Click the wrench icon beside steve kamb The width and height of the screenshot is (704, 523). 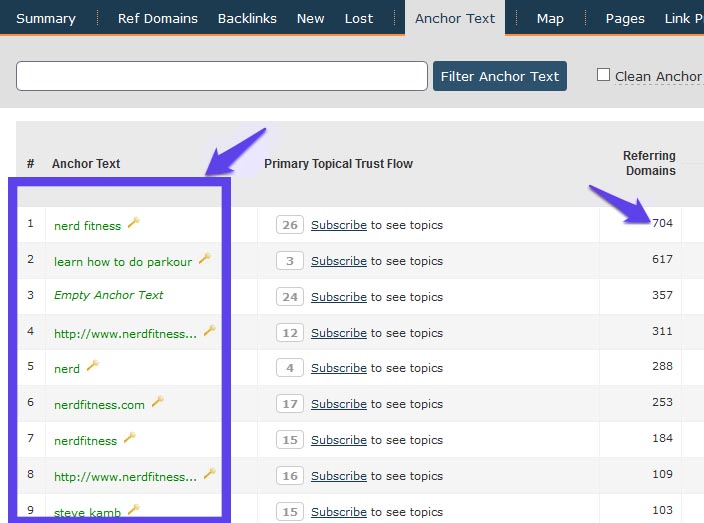(x=133, y=510)
